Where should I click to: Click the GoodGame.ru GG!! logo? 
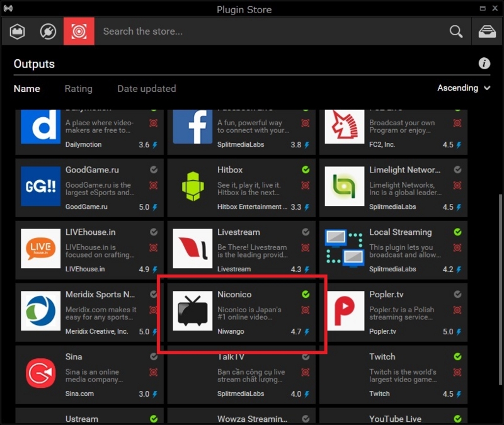pos(40,186)
